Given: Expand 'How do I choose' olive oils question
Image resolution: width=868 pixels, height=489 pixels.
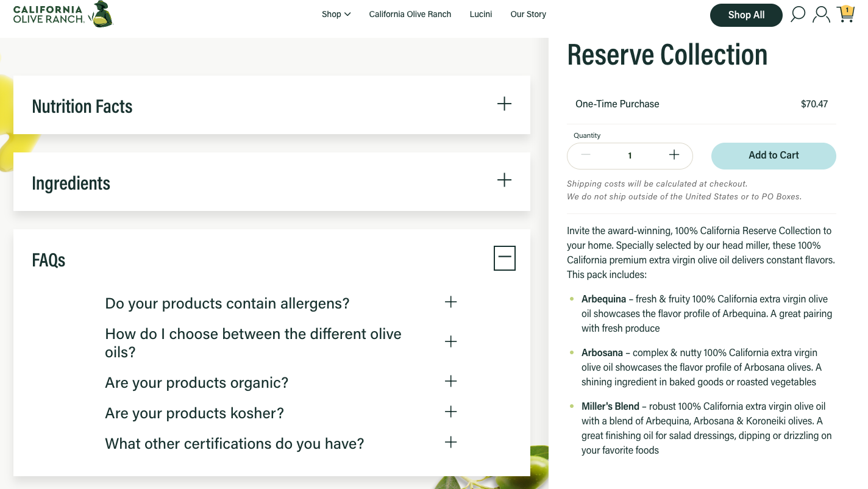Looking at the screenshot, I should coord(450,341).
